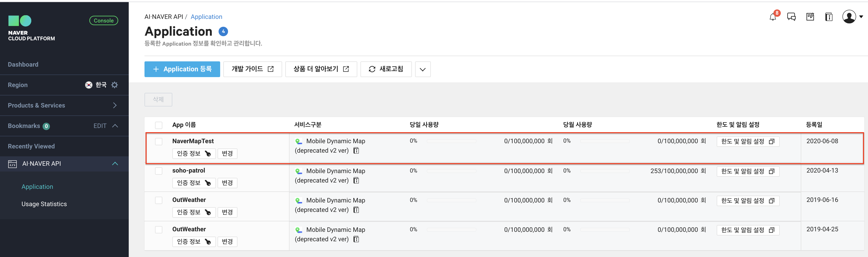Click AI·NAVER API breadcrumb text
Viewport: 868px width, 257px height.
164,17
